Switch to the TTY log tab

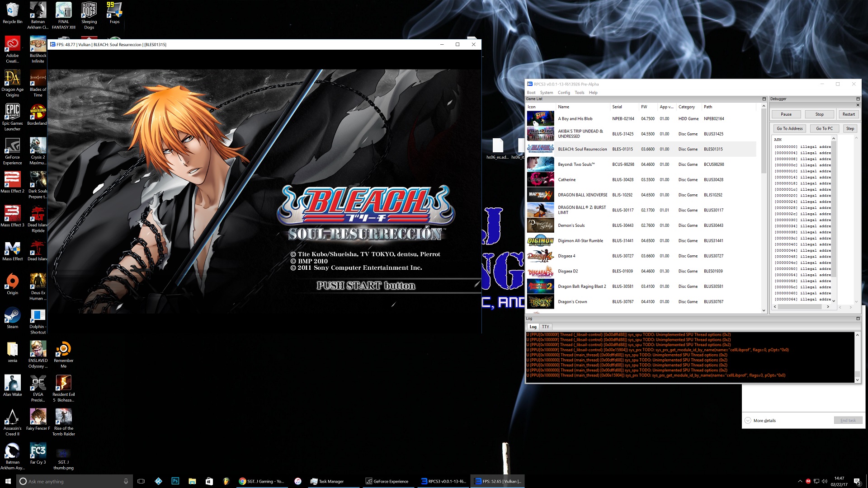(545, 327)
